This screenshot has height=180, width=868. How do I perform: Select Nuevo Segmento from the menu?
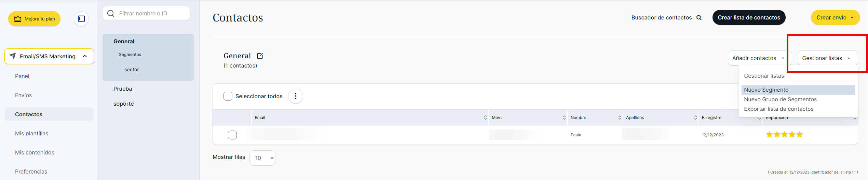766,90
